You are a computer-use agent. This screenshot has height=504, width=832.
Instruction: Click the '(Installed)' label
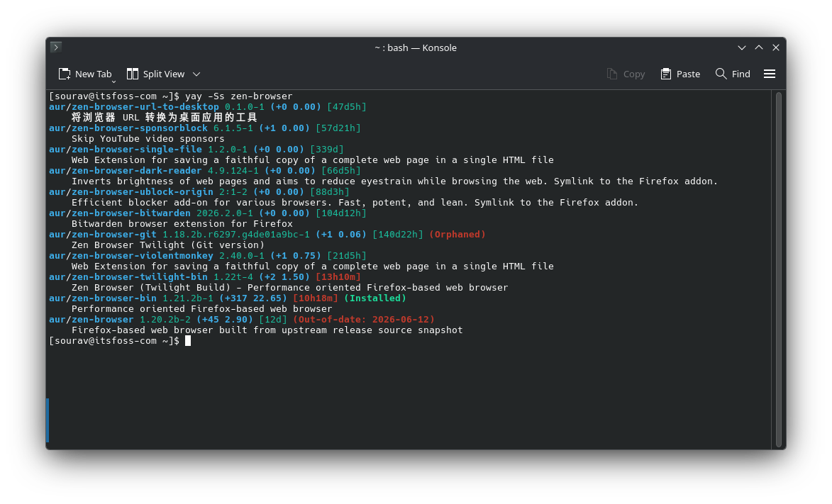coord(375,298)
